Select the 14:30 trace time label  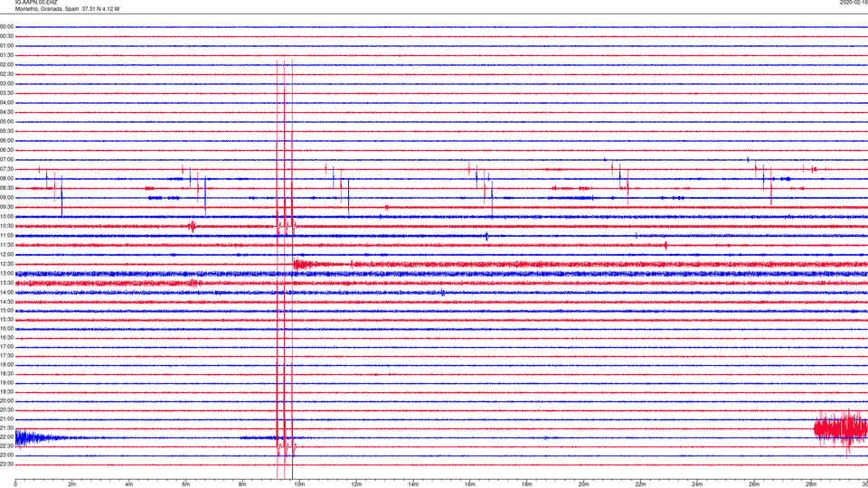[x=6, y=302]
